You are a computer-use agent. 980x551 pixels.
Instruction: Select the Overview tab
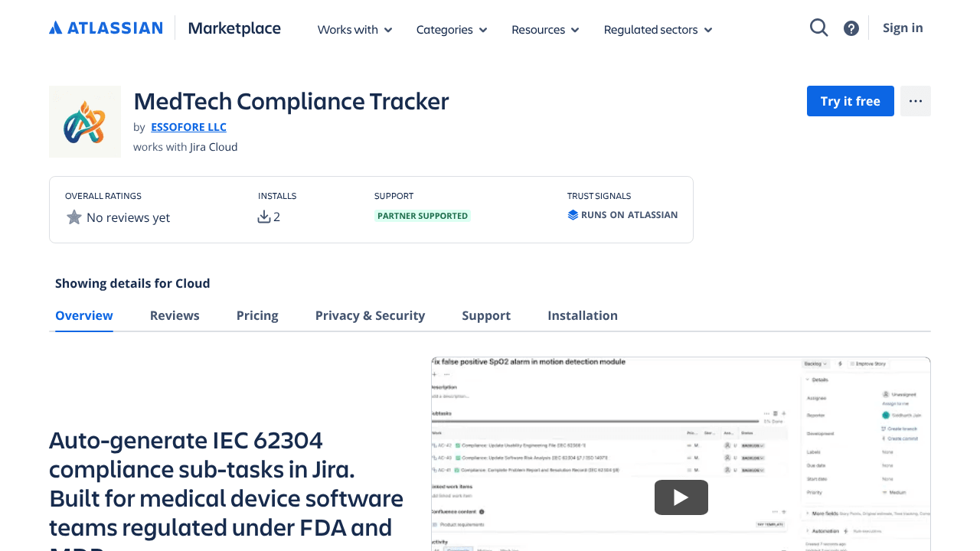[x=84, y=315]
